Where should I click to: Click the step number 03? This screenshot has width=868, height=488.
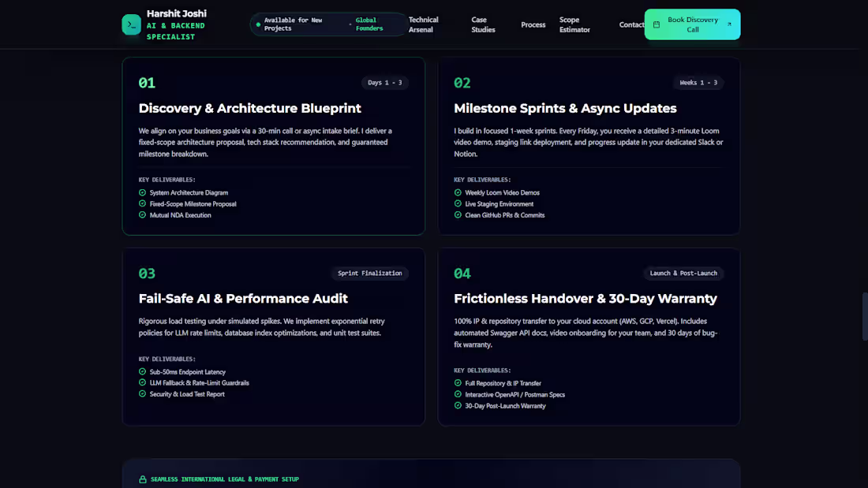click(147, 274)
